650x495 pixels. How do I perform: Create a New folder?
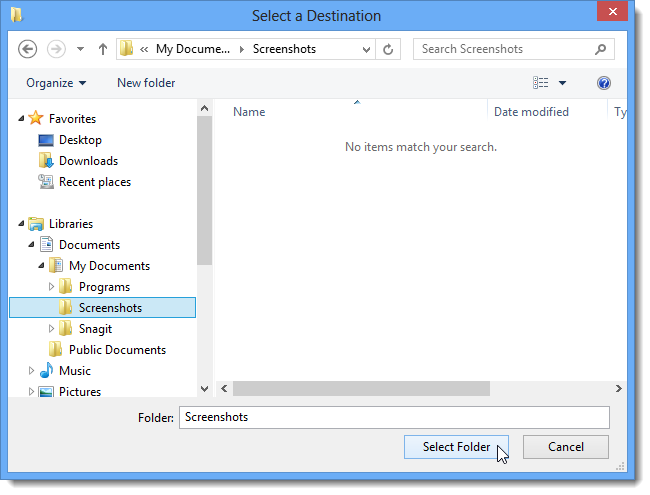click(146, 83)
